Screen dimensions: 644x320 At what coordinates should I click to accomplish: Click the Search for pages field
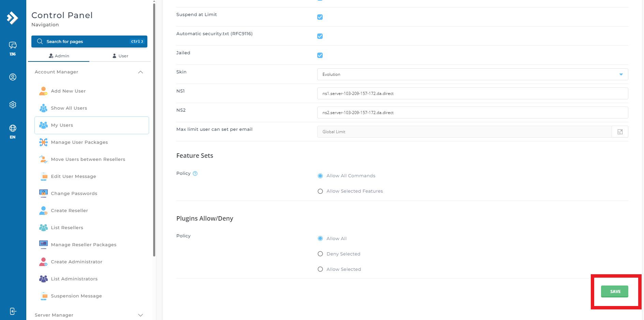point(89,41)
